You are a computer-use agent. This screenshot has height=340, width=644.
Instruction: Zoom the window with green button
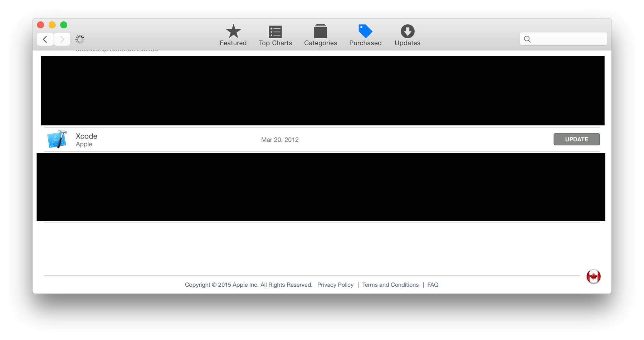64,25
